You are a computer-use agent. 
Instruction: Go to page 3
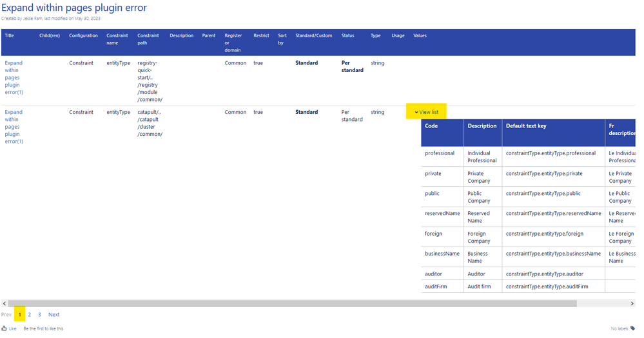coord(39,315)
